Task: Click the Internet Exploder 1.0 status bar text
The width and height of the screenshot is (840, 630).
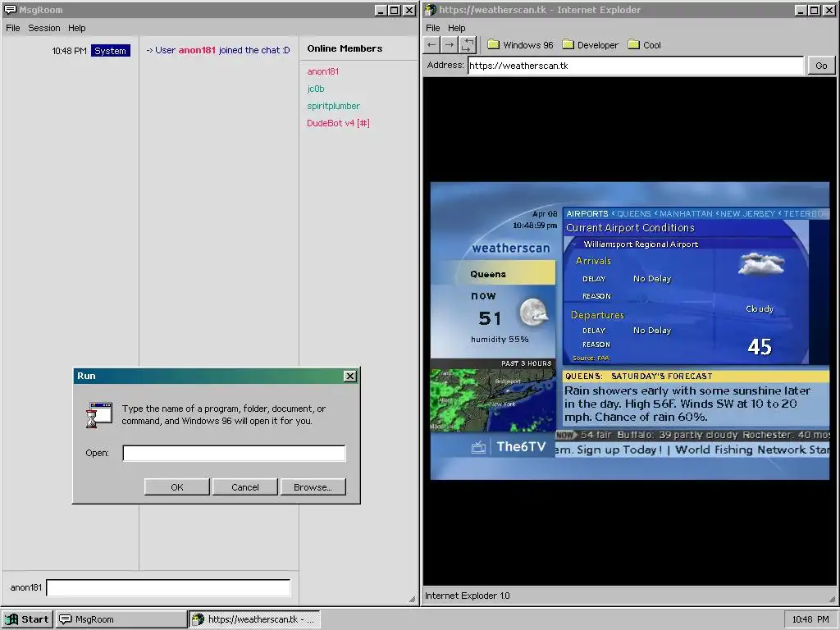Action: pos(467,596)
